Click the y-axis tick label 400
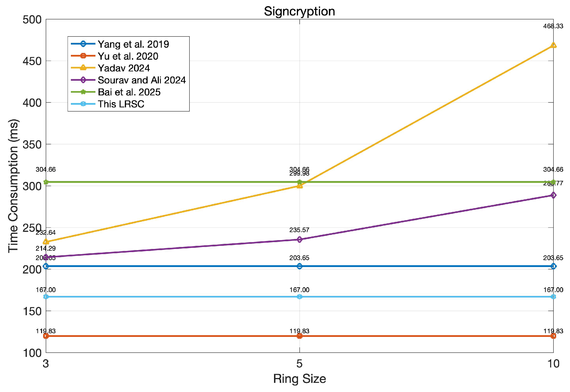Screen dimensions: 570x392 pos(32,103)
